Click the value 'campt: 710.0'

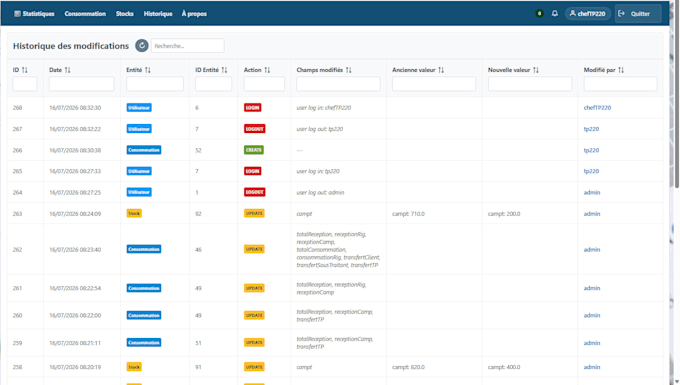(409, 214)
